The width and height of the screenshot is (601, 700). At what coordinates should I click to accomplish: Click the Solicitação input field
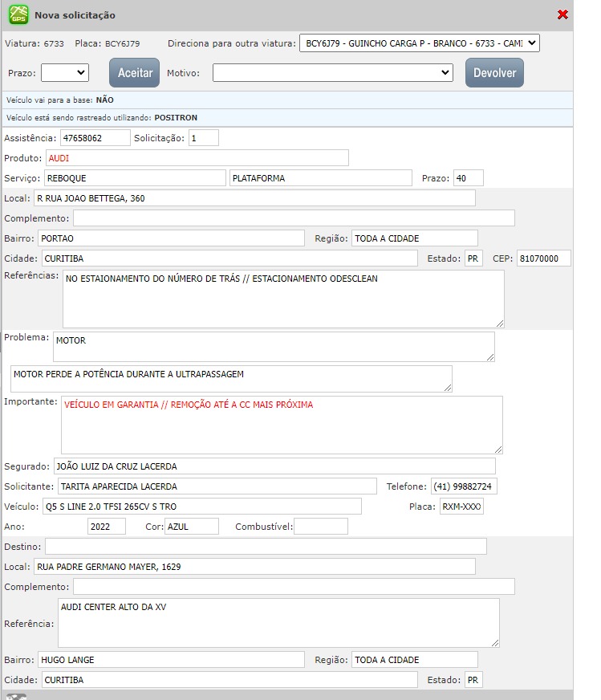pos(204,138)
